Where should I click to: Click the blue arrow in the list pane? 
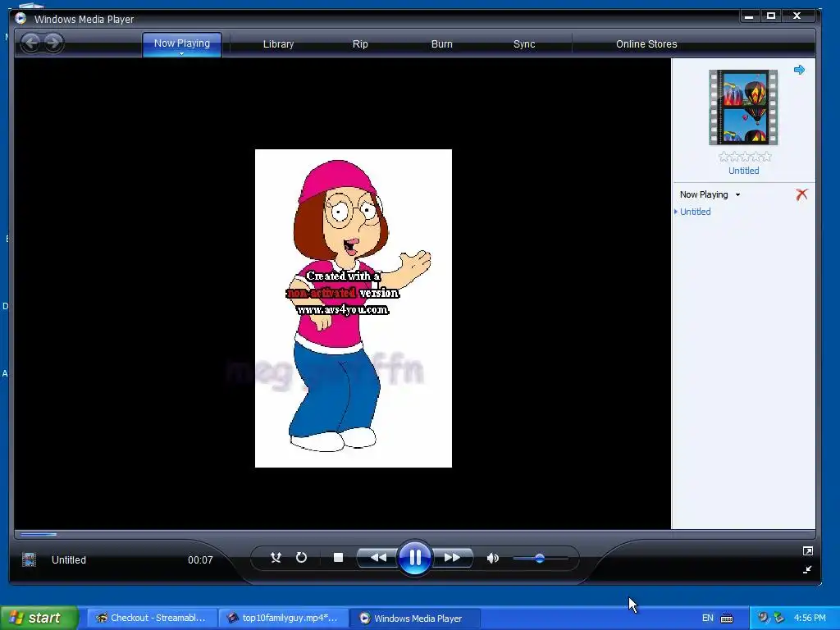[799, 70]
